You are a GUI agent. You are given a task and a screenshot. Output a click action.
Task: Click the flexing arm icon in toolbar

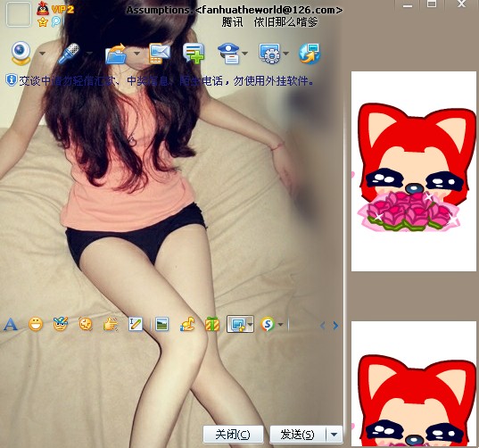point(187,324)
